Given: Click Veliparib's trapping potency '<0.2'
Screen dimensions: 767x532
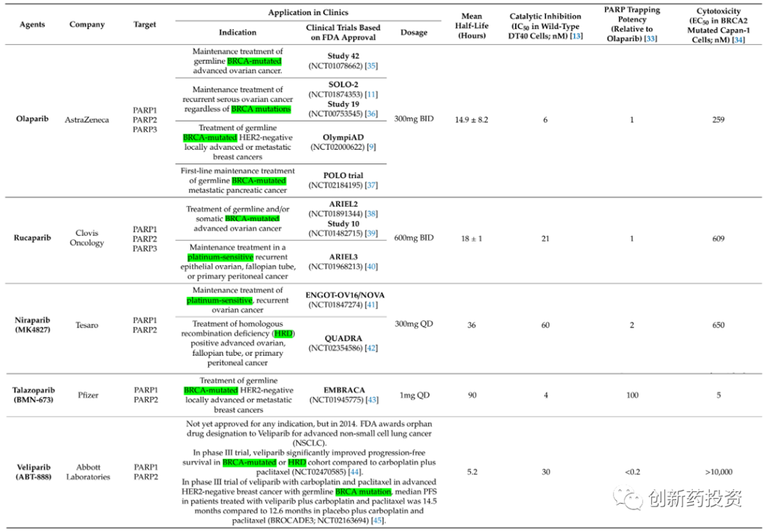Looking at the screenshot, I should pyautogui.click(x=632, y=472).
